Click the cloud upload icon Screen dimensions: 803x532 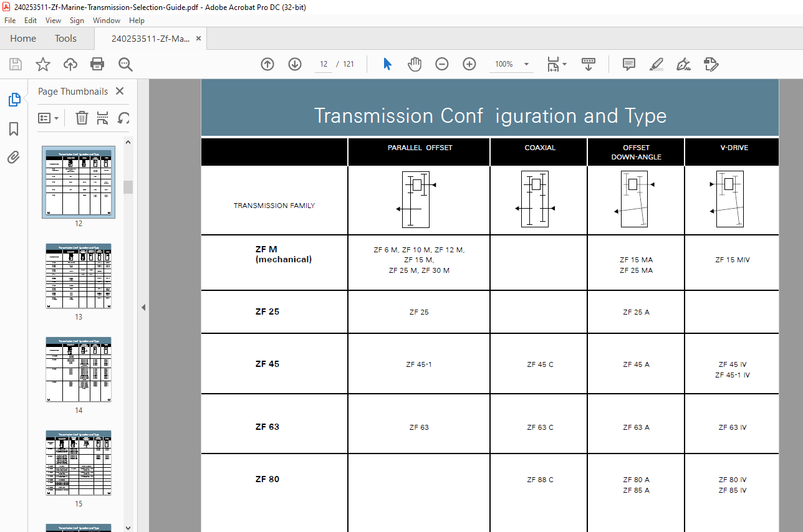tap(70, 64)
